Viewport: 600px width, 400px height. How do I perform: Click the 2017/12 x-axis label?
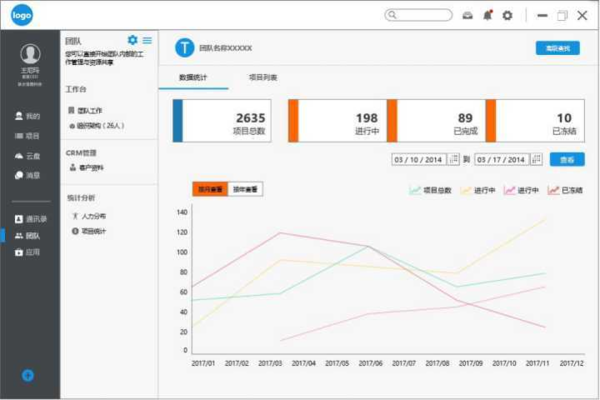click(x=572, y=363)
